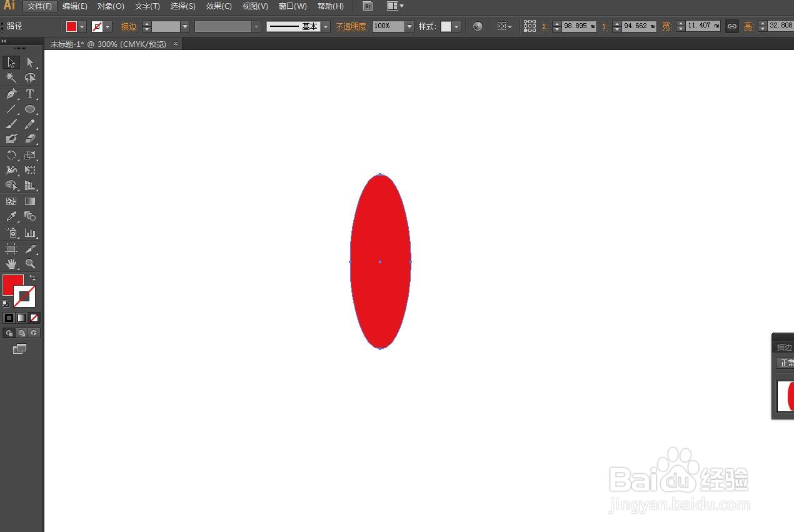The width and height of the screenshot is (794, 532).
Task: Open the opacity 100% dropdown arrow
Action: pos(410,26)
